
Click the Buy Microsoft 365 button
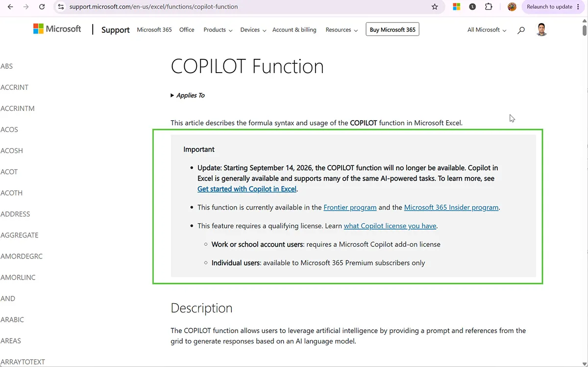pyautogui.click(x=392, y=30)
